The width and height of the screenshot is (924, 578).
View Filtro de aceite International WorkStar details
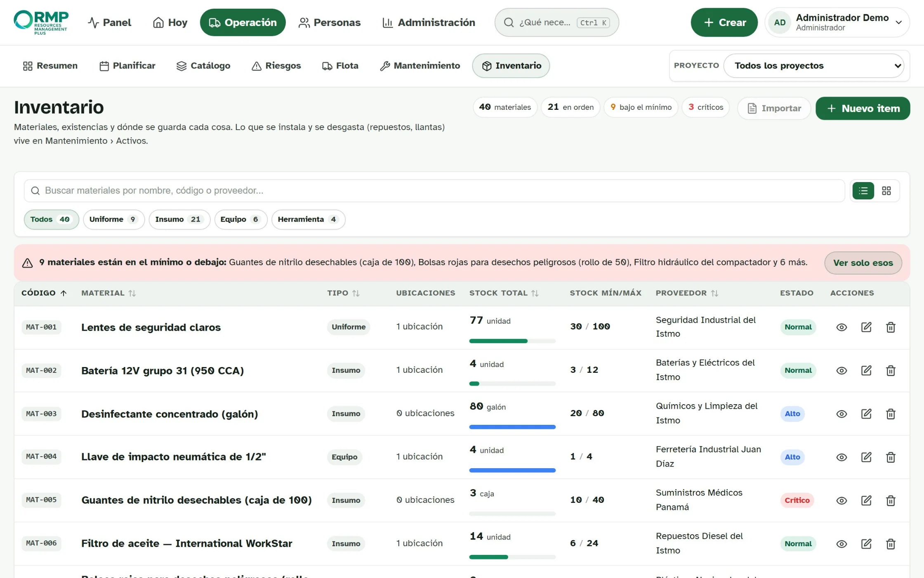tap(841, 544)
